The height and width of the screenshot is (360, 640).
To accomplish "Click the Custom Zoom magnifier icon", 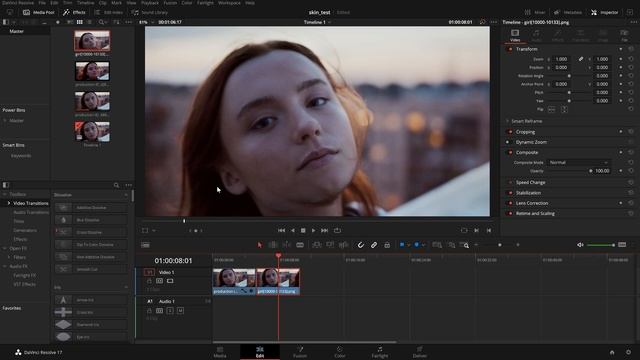I will [464, 245].
